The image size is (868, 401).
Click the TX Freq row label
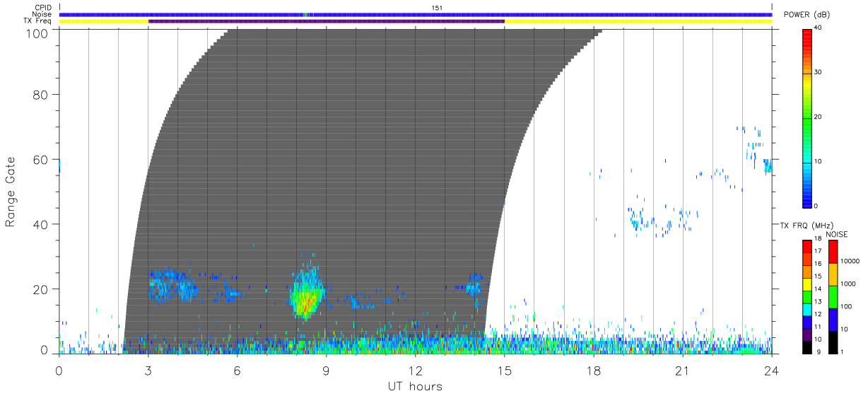[37, 21]
